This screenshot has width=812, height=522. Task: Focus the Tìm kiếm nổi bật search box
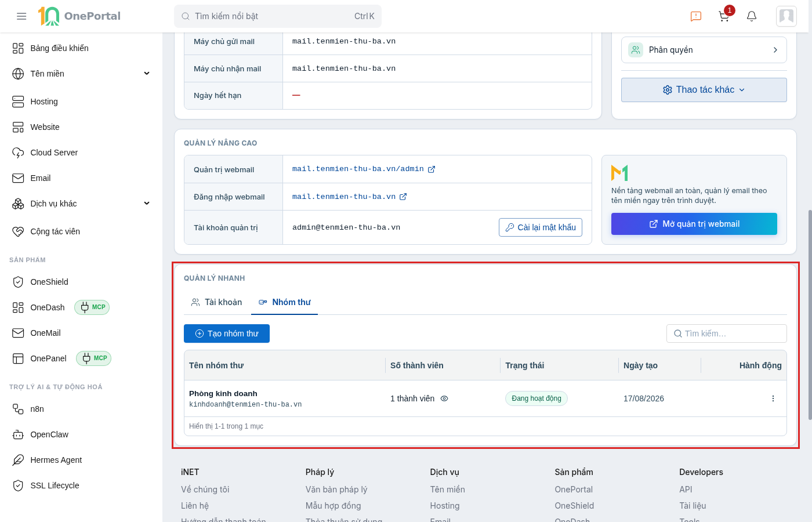click(278, 16)
